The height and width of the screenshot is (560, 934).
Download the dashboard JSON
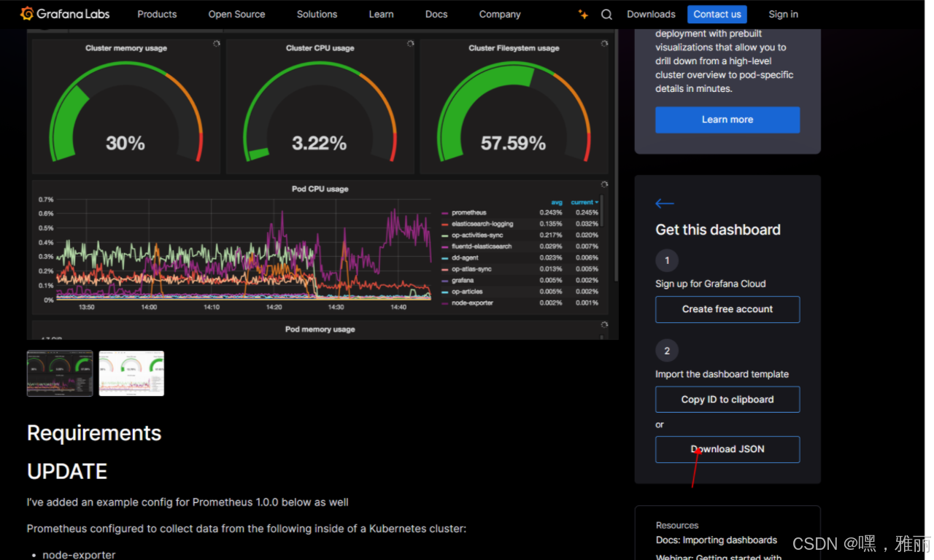coord(727,449)
